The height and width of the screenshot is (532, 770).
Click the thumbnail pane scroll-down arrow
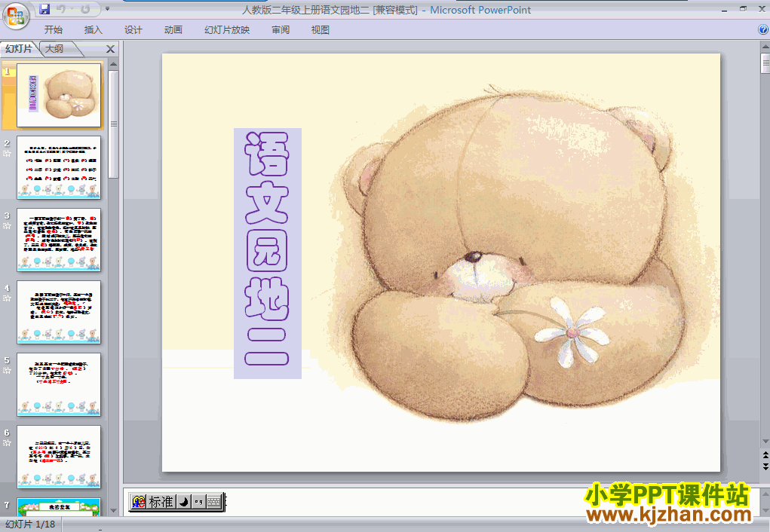tap(113, 511)
